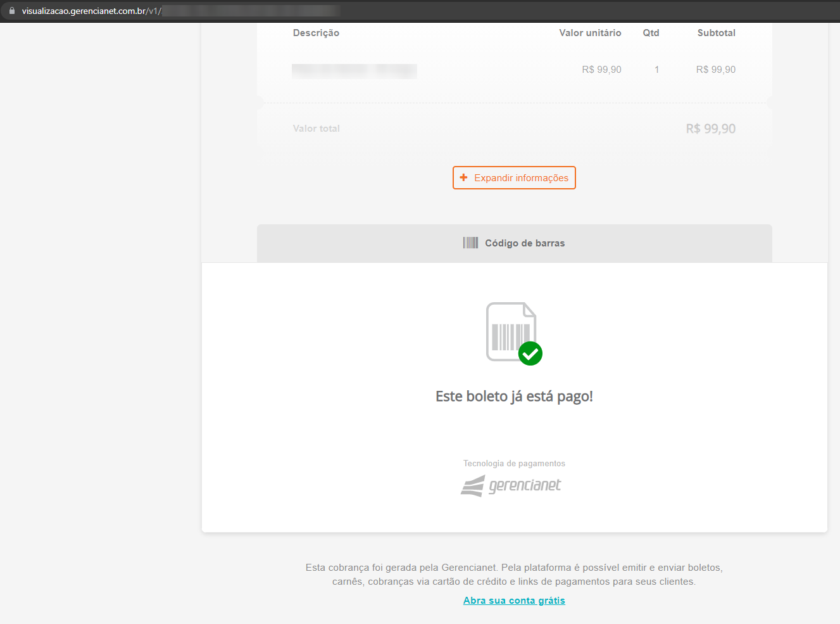Click the plus icon in Expandir informações
Screen dimensions: 840x624
coord(463,177)
